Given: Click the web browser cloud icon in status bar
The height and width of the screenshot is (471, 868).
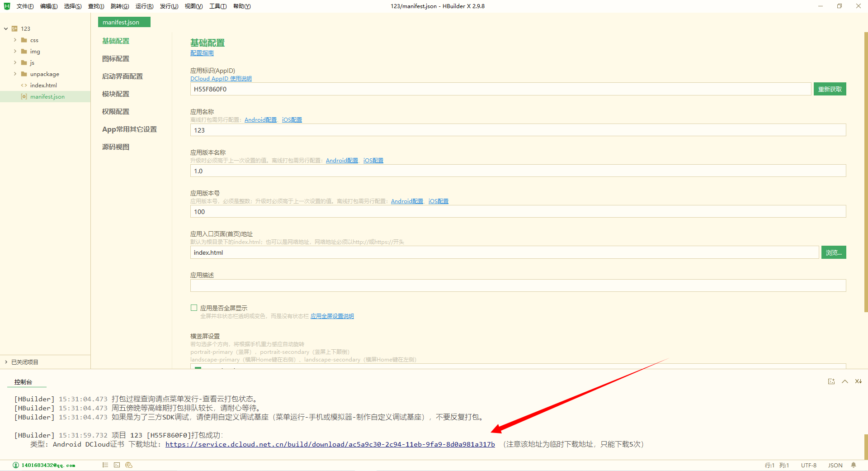Looking at the screenshot, I should coord(129,465).
